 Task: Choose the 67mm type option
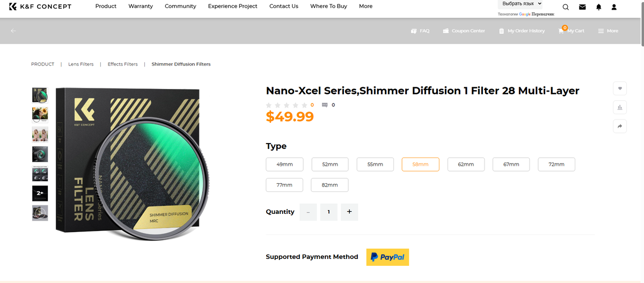(511, 165)
